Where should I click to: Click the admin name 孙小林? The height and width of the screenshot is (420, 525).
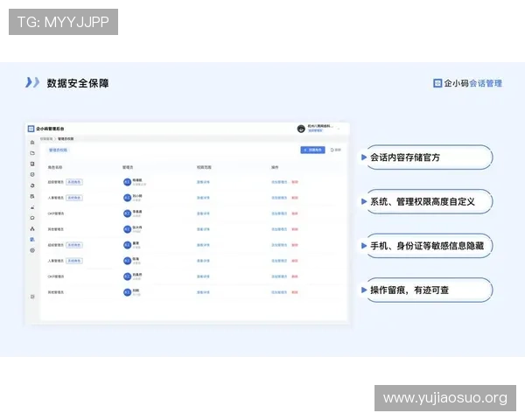(x=137, y=196)
